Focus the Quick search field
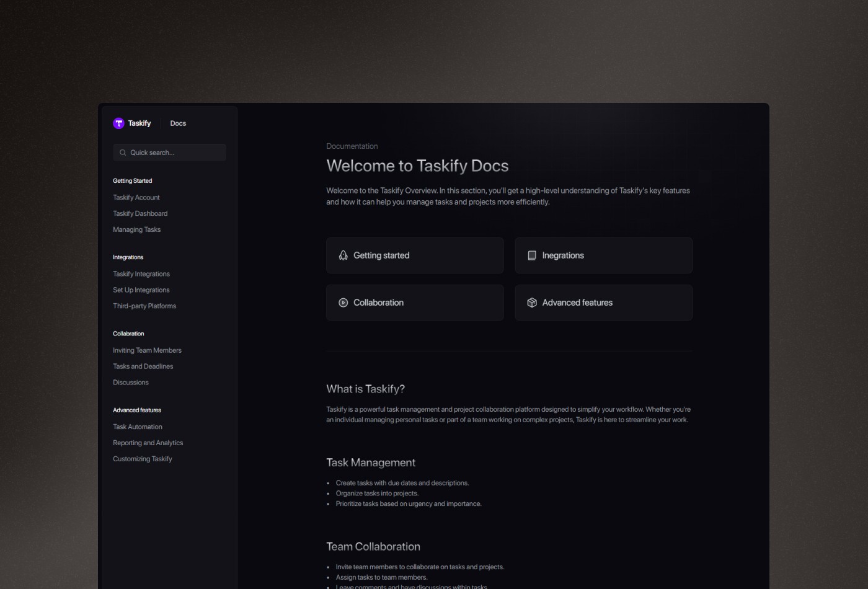 169,153
